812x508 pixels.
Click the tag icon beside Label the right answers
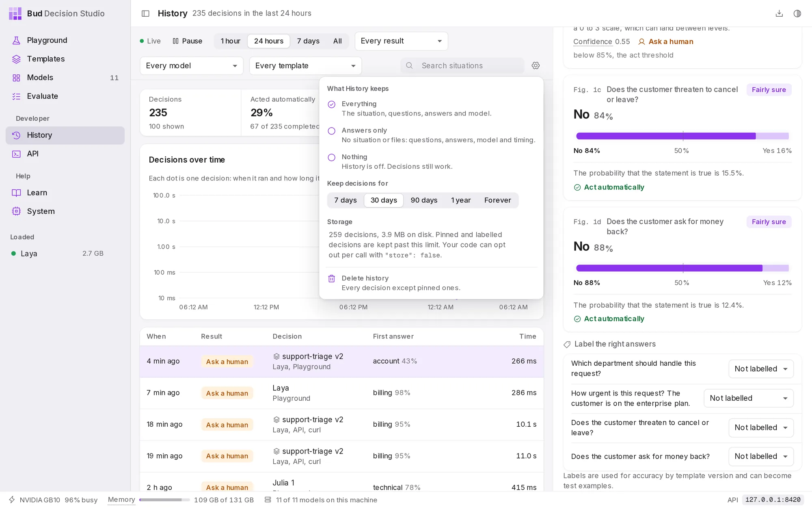(567, 345)
